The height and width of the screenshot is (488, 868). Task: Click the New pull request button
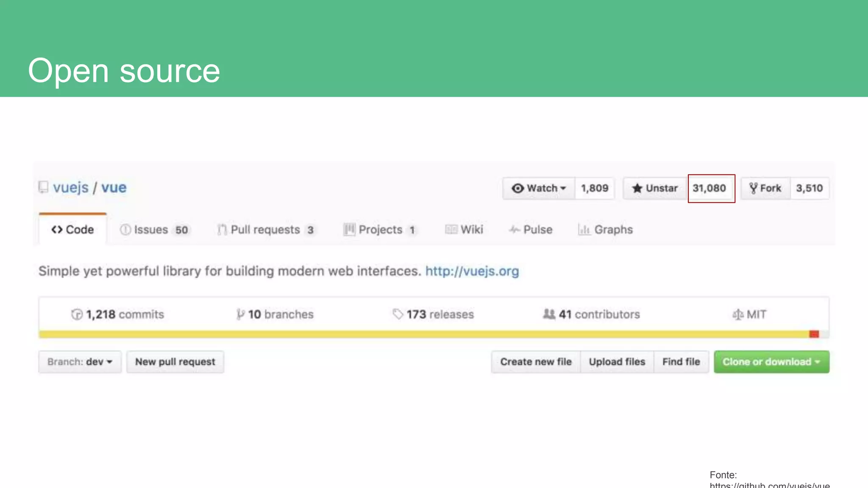175,362
